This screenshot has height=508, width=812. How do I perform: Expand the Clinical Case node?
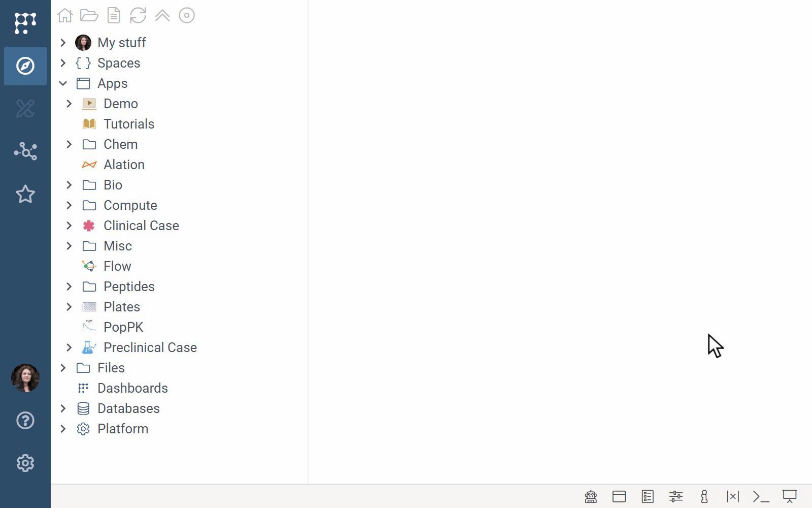(69, 226)
